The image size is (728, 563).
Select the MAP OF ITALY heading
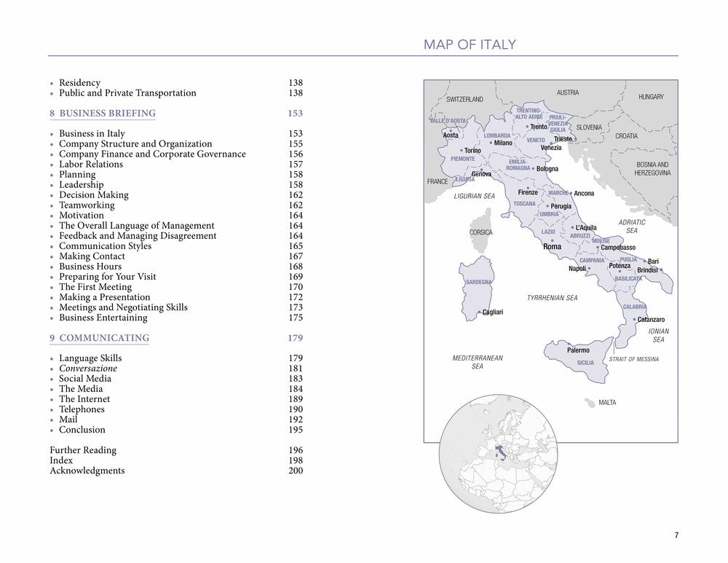point(468,44)
